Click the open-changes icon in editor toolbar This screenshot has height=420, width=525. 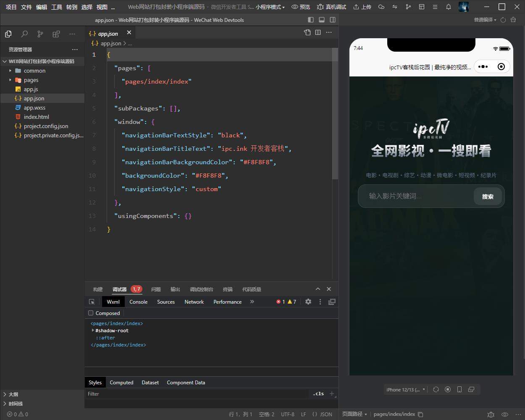pyautogui.click(x=307, y=32)
